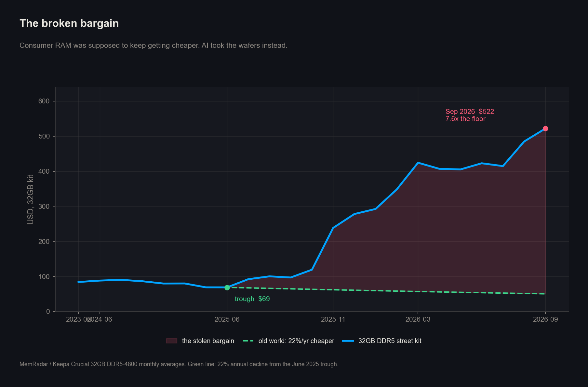Click the '400' y-axis tick label
Image resolution: width=588 pixels, height=387 pixels.
coord(44,171)
